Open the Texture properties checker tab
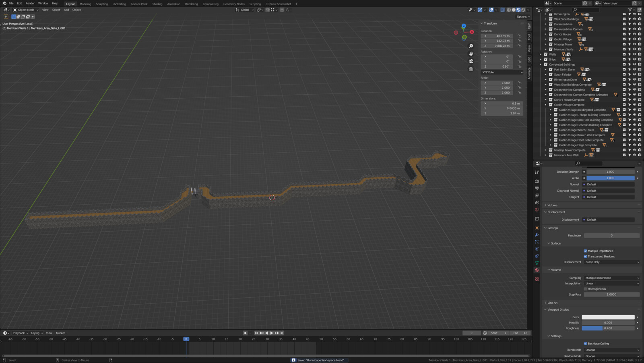644x363 pixels. pos(537,279)
